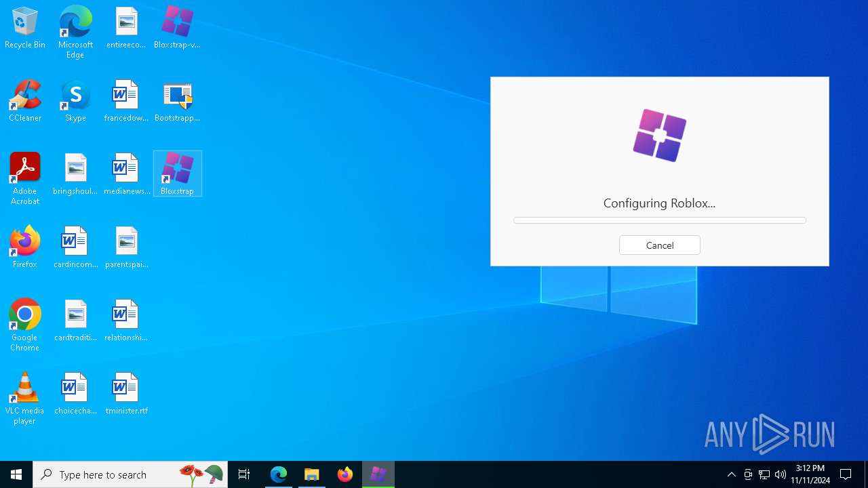Select the Google Chrome desktop shortcut
This screenshot has height=488, width=868.
[25, 325]
